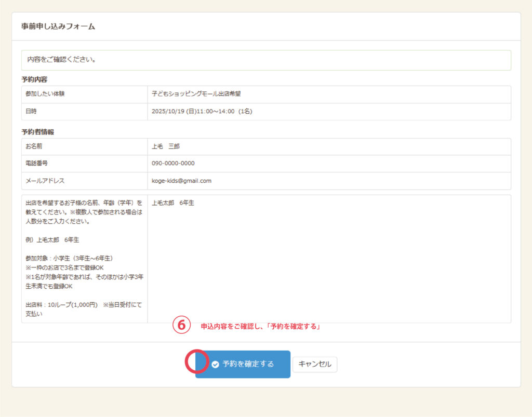The image size is (532, 417).
Task: Click the 内容をご確認ください notice text
Action: click(62, 60)
